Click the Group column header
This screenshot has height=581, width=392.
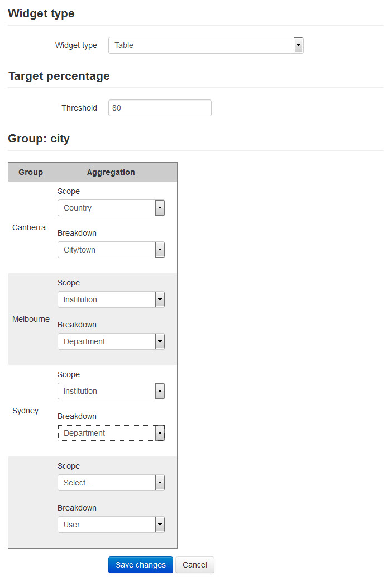[31, 172]
